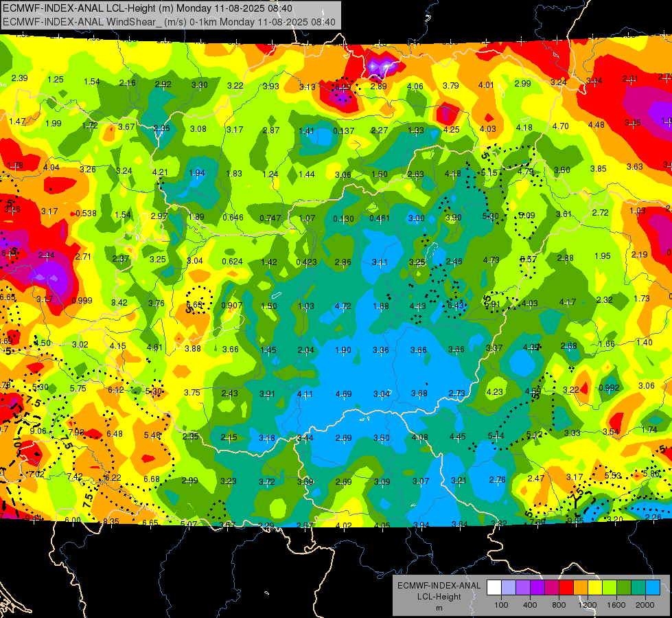This screenshot has height=618, width=672.
Task: Click the map value '4.69'
Action: pyautogui.click(x=344, y=393)
